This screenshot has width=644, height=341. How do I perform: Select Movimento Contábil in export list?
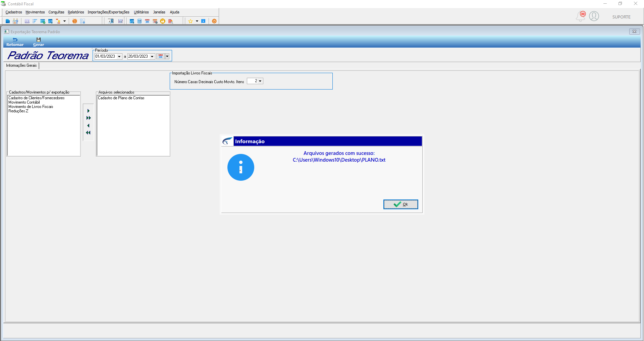[24, 102]
